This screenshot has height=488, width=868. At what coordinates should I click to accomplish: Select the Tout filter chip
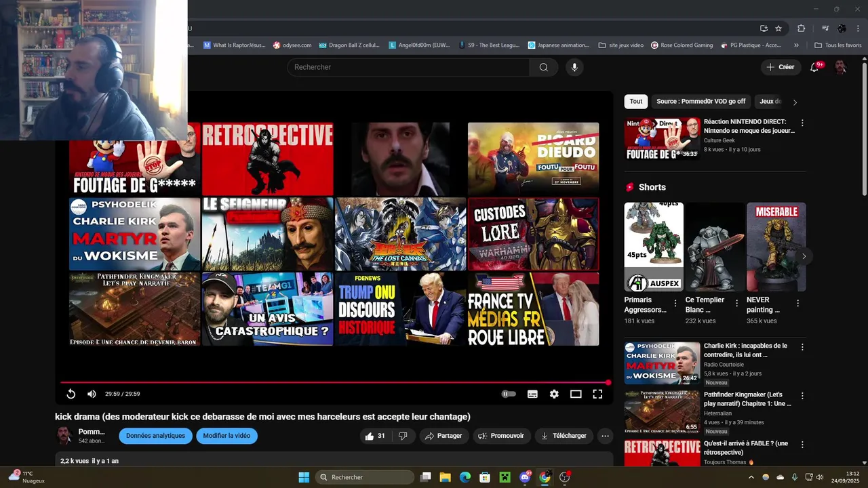pyautogui.click(x=636, y=102)
